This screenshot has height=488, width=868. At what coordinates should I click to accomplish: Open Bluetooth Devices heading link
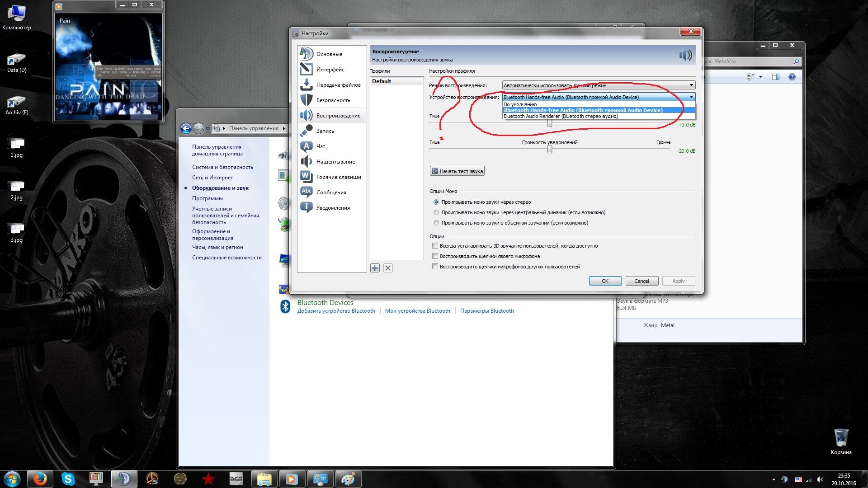325,303
